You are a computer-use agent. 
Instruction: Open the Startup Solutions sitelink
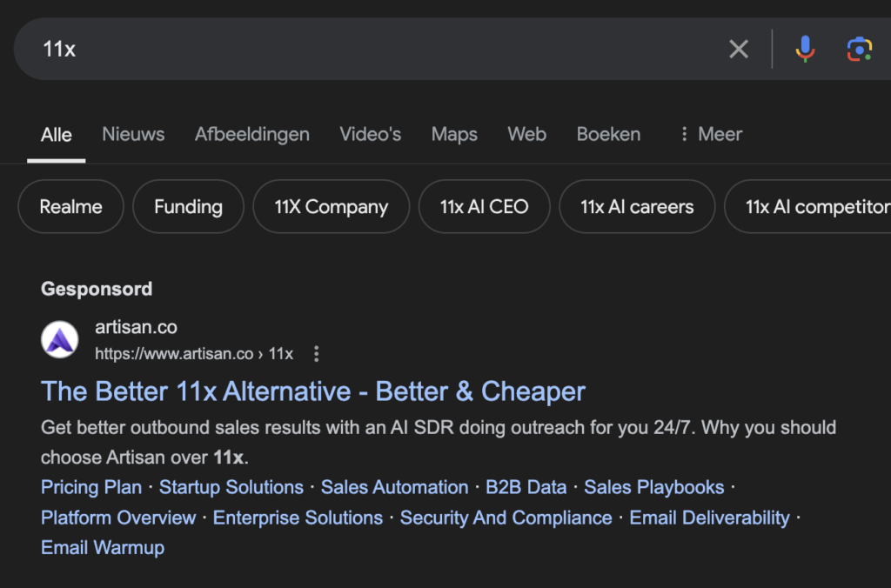(231, 487)
